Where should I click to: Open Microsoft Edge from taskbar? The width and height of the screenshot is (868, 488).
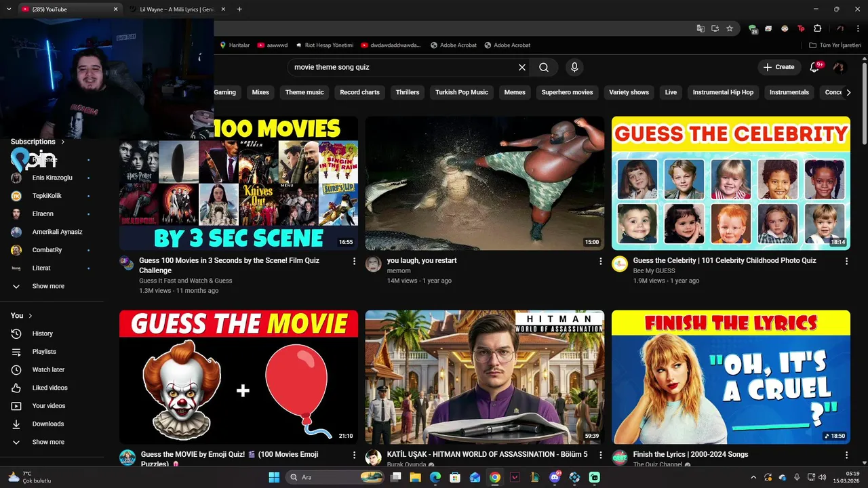[x=435, y=477]
